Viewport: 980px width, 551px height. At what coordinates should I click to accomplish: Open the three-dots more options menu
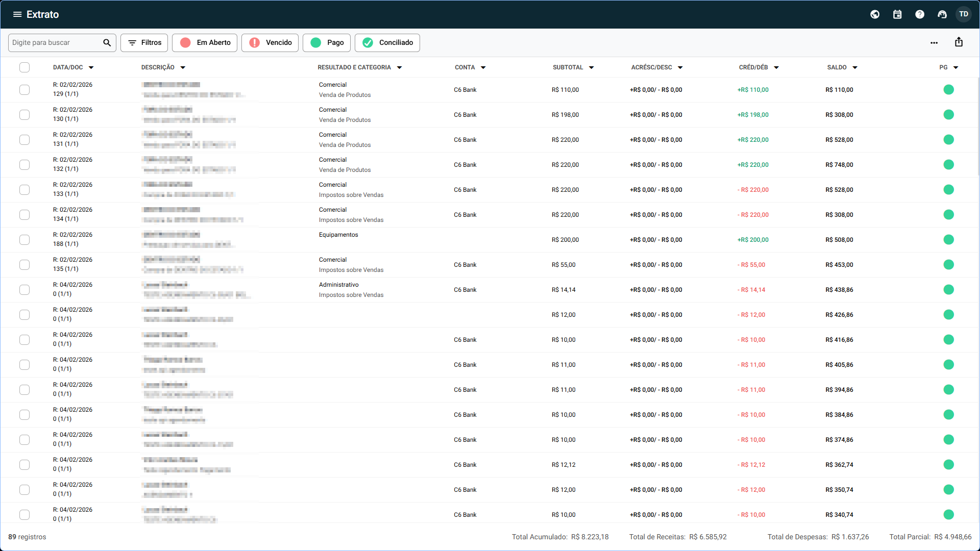(x=934, y=43)
